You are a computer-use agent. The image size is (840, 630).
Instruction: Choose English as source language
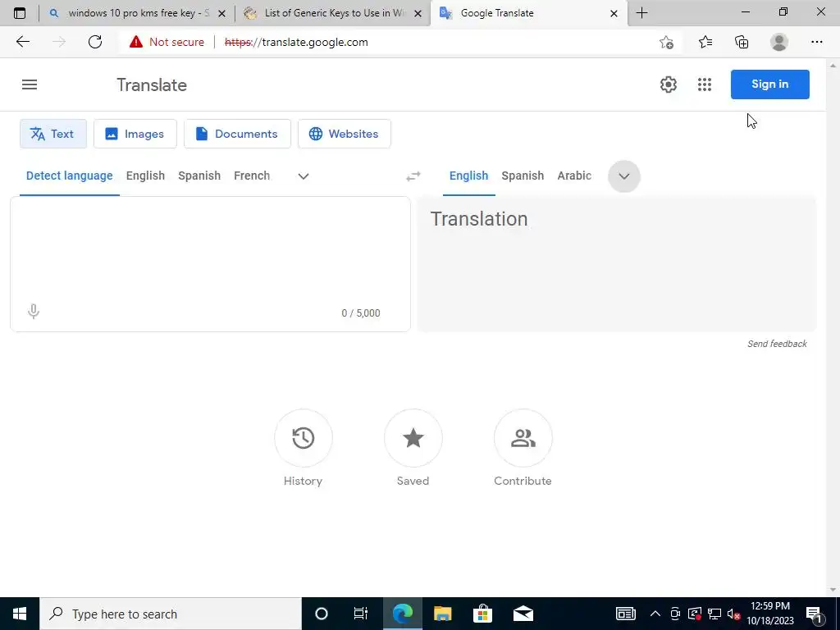click(x=145, y=176)
